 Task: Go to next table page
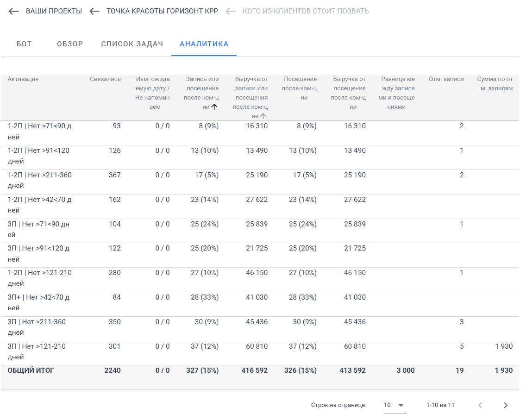(x=506, y=405)
